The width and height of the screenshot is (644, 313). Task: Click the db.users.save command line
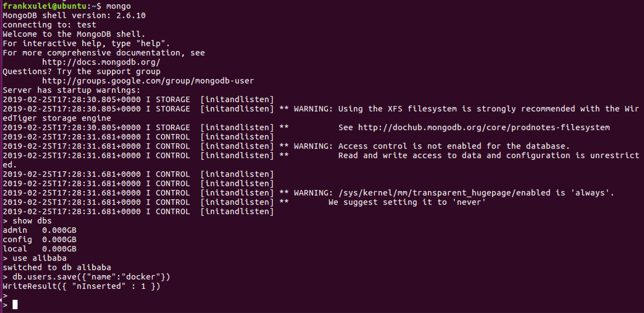91,277
